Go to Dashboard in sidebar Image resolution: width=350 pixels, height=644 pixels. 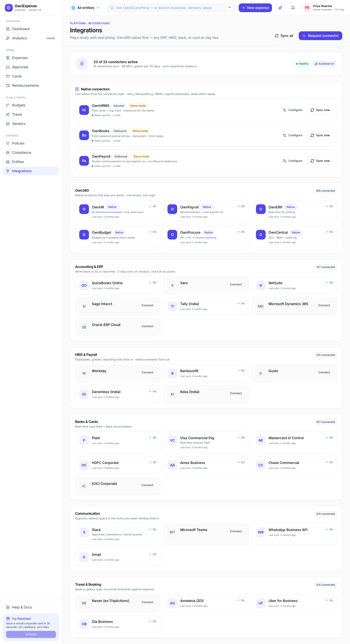pyautogui.click(x=31, y=29)
